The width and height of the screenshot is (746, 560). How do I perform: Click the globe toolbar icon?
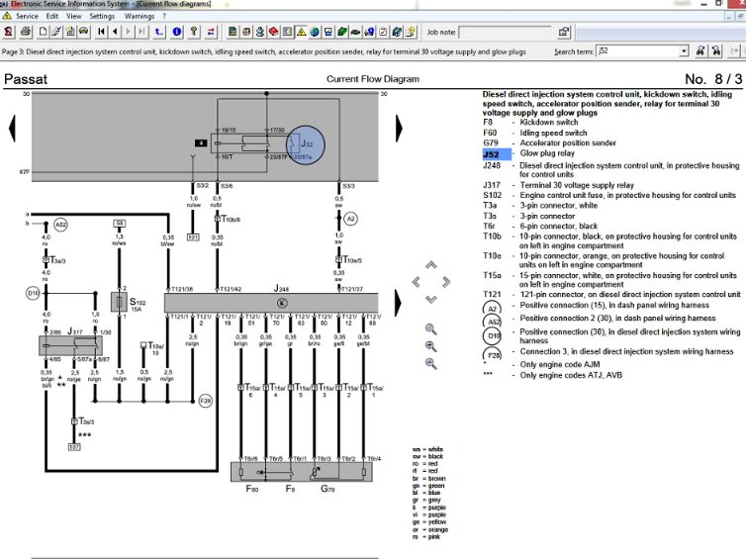[x=315, y=32]
